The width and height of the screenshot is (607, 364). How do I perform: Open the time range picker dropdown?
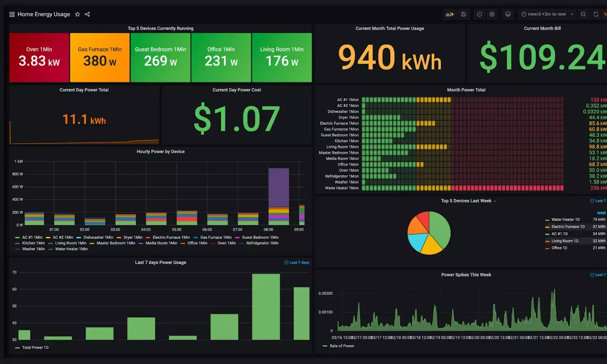[x=548, y=14]
